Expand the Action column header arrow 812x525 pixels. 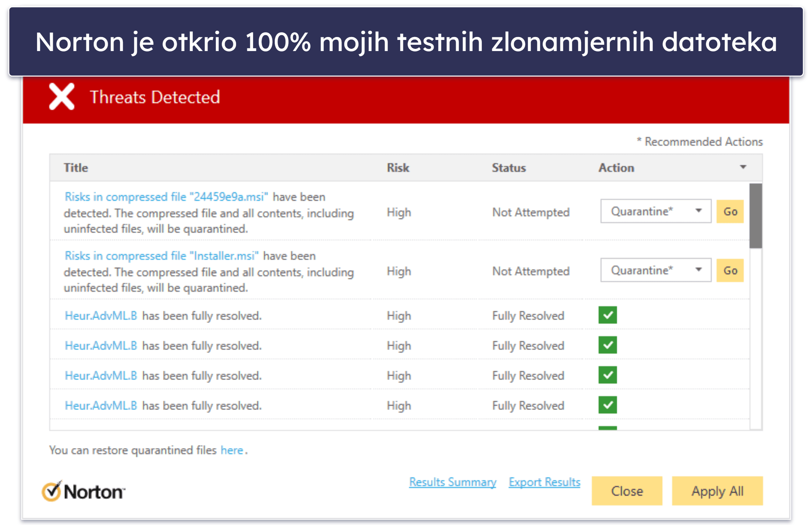pos(742,167)
